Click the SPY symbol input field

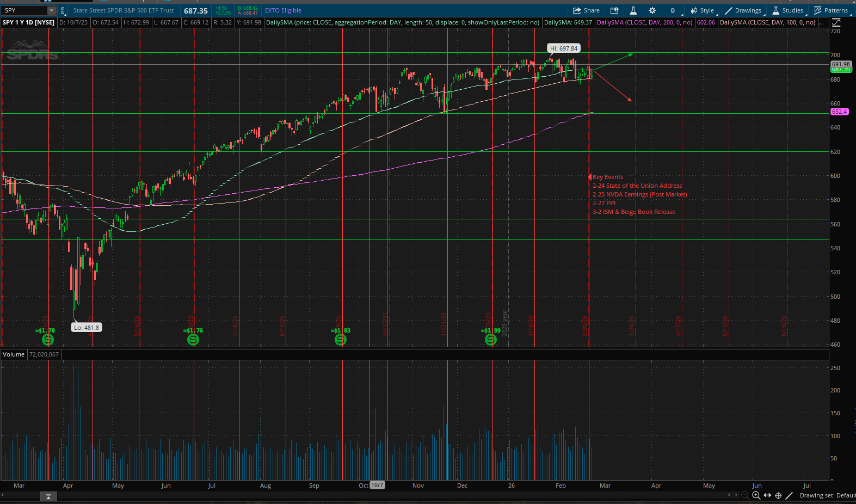24,10
